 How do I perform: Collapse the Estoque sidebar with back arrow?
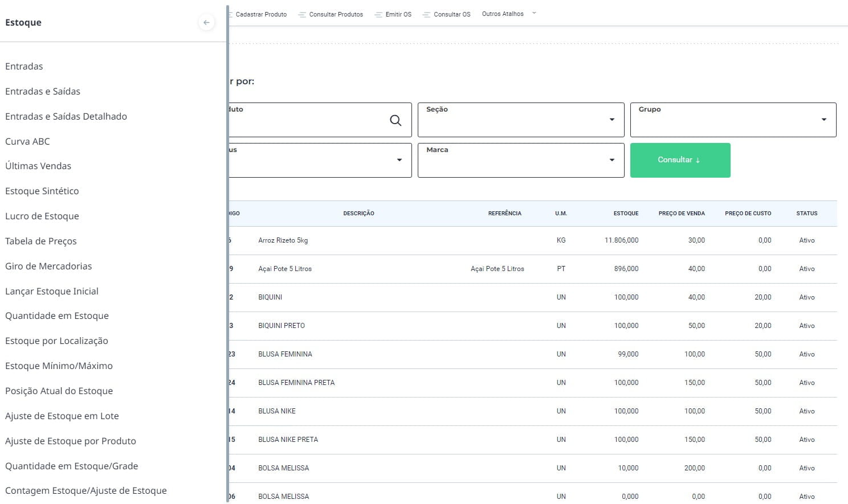coord(206,23)
